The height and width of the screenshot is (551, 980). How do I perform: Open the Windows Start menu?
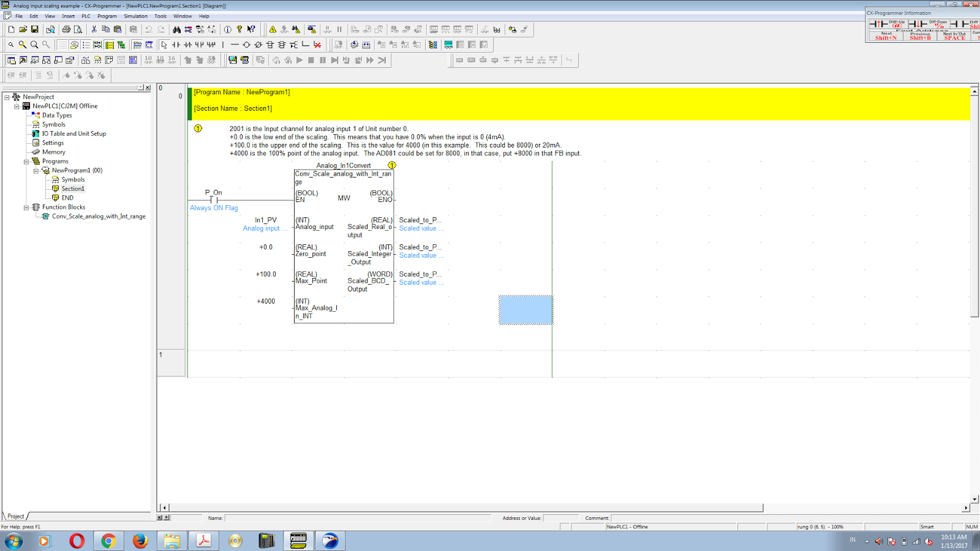pyautogui.click(x=13, y=541)
